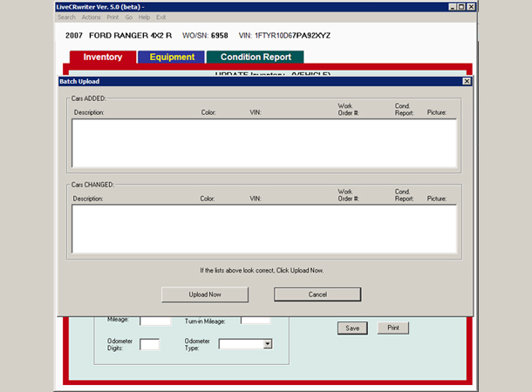Open the Go menu

(x=128, y=17)
